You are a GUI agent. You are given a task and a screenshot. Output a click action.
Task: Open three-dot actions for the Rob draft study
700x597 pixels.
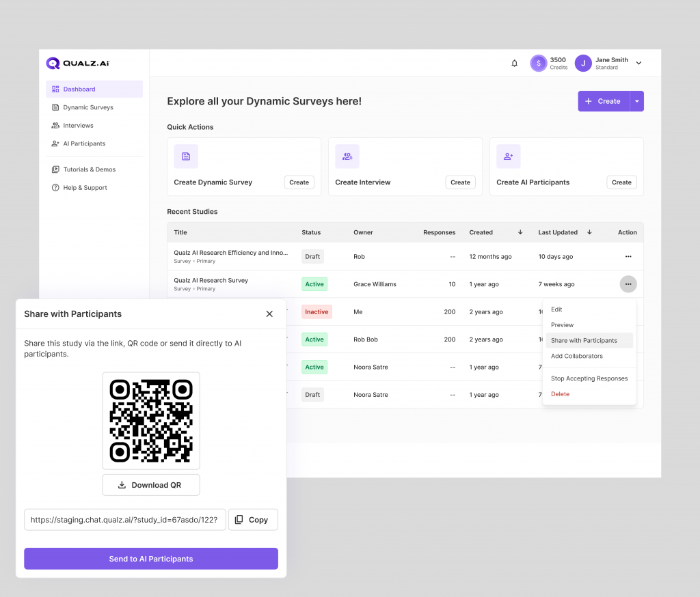(628, 257)
